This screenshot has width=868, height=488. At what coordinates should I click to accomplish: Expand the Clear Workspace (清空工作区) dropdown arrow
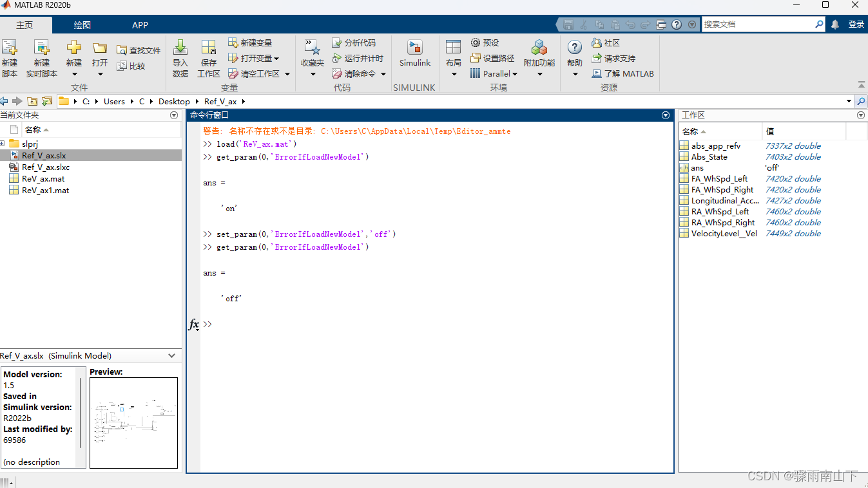287,74
